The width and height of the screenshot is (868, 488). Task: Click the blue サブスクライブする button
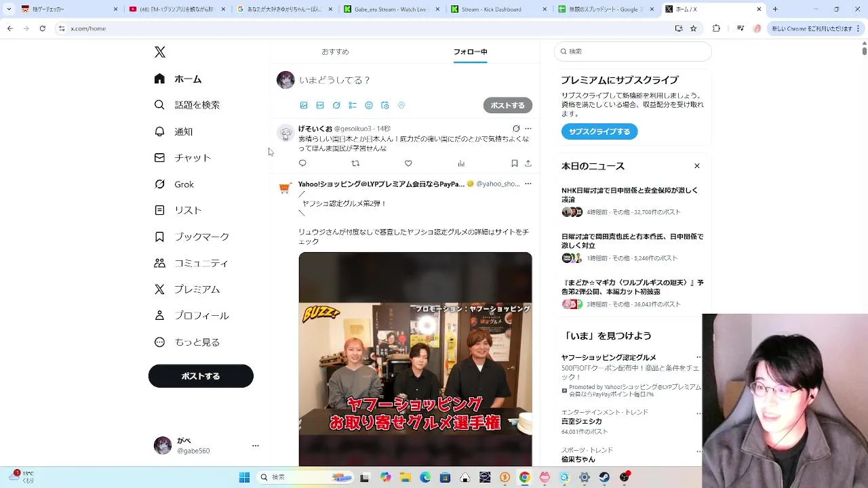point(599,131)
